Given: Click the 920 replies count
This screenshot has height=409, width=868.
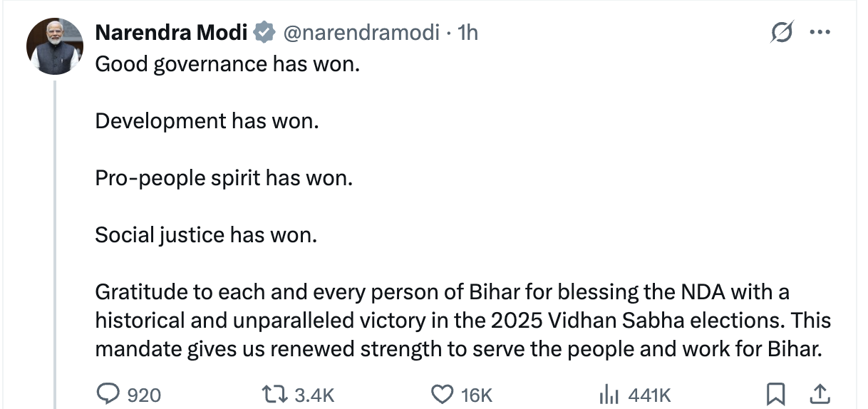Looking at the screenshot, I should coord(144,395).
